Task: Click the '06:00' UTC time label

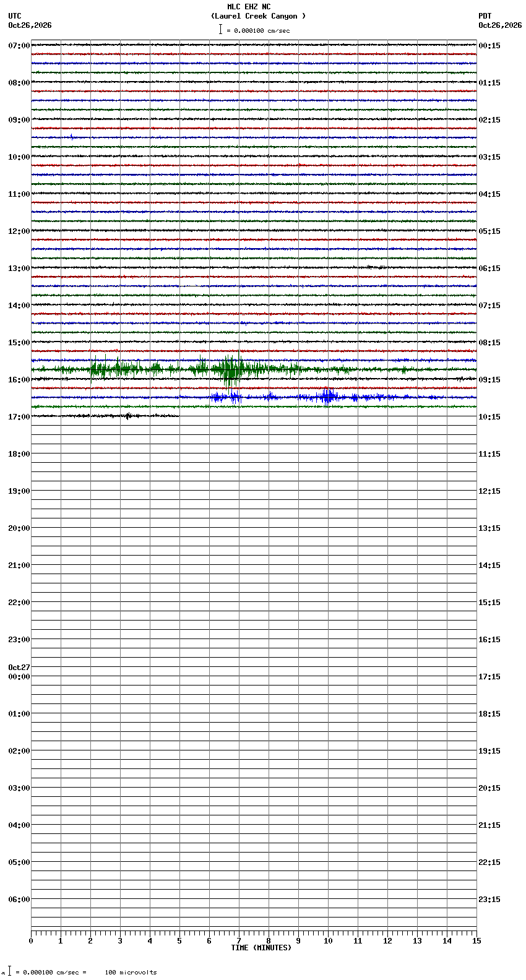Action: tap(19, 900)
